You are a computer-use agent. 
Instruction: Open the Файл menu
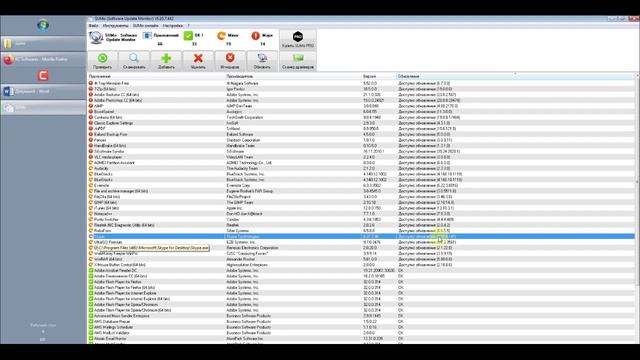point(93,26)
